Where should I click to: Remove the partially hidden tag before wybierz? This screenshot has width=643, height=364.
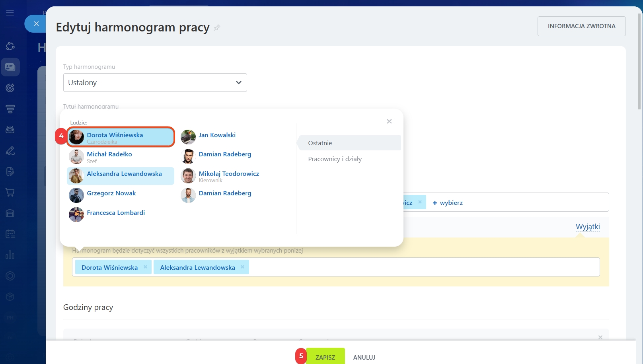[420, 202]
